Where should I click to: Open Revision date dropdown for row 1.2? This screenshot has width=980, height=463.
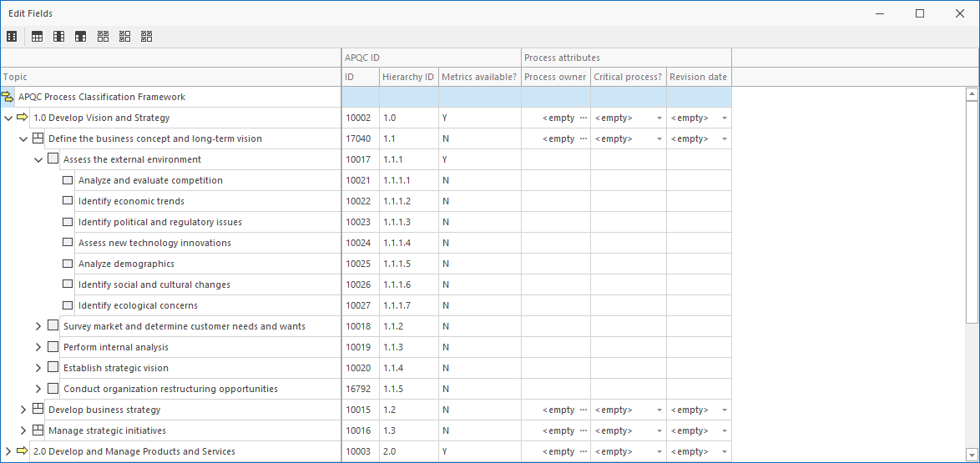(724, 410)
